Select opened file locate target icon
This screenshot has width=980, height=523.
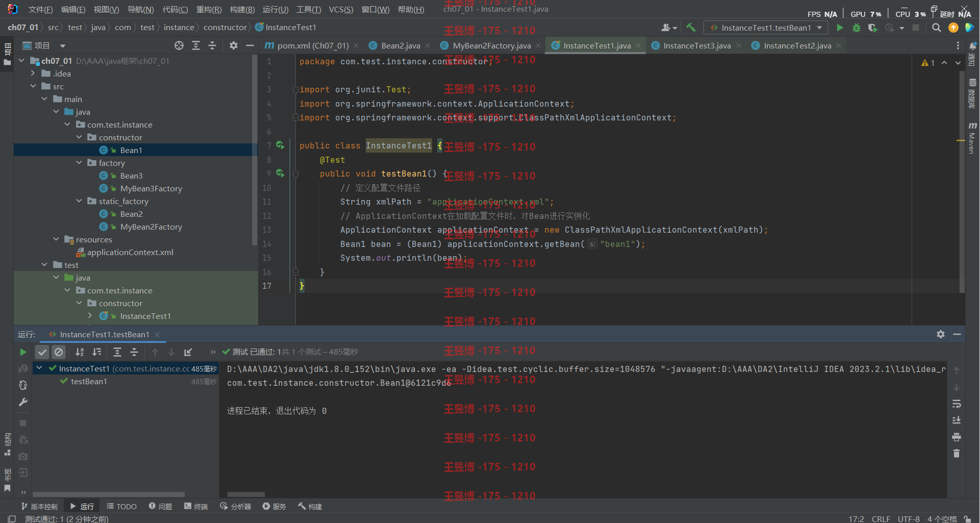179,45
